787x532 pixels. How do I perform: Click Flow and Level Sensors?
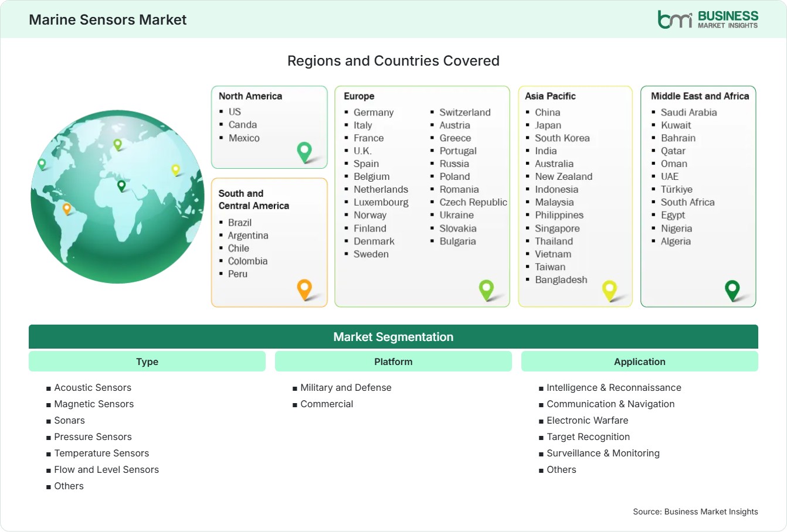[106, 470]
